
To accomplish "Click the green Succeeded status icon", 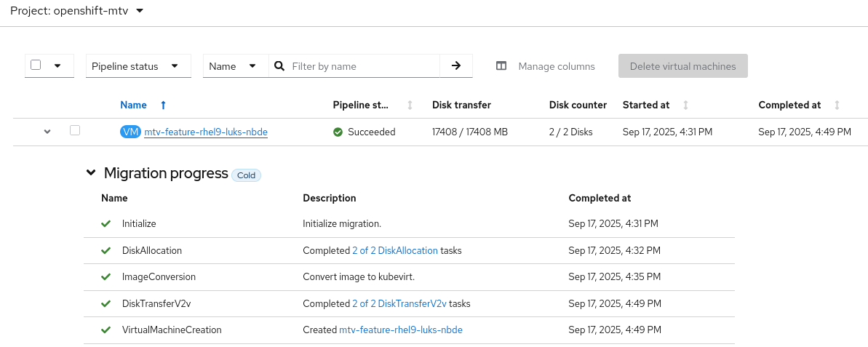I will pyautogui.click(x=338, y=132).
